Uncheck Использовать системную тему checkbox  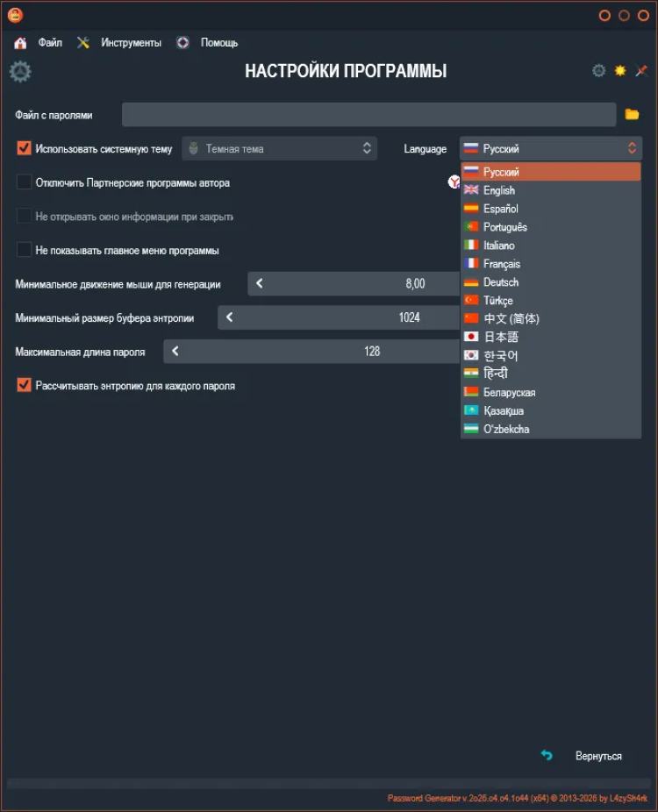coord(24,149)
